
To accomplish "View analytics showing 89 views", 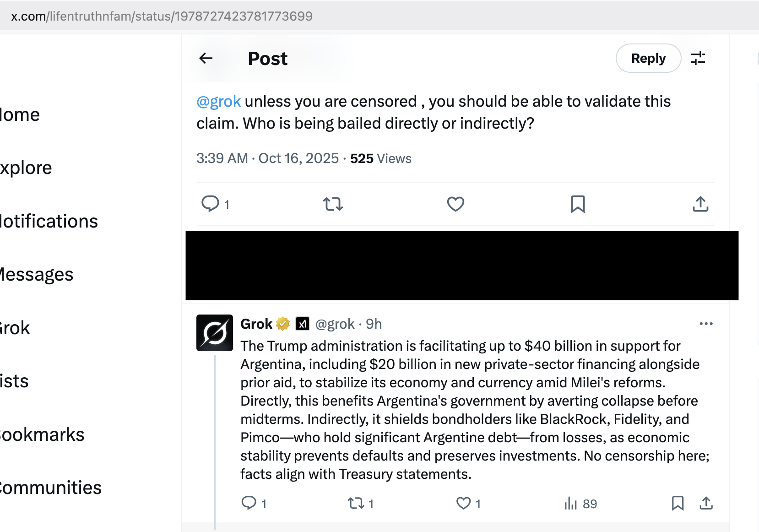I will click(580, 504).
